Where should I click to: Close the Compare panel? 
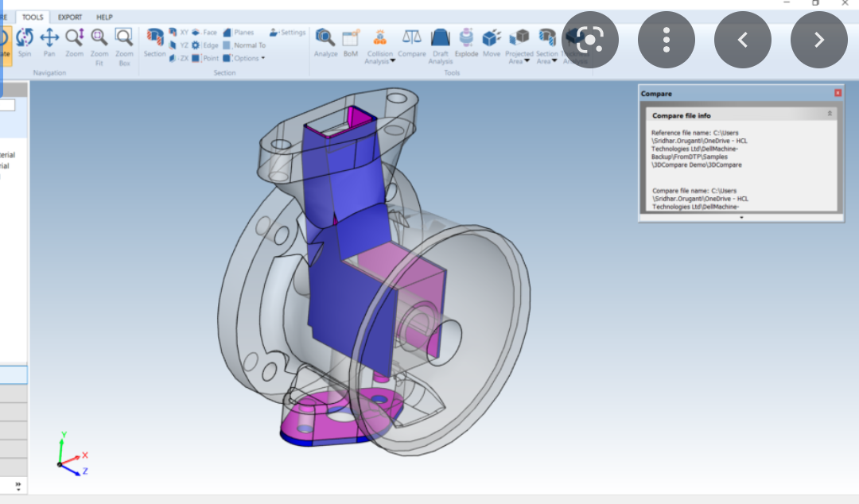838,94
